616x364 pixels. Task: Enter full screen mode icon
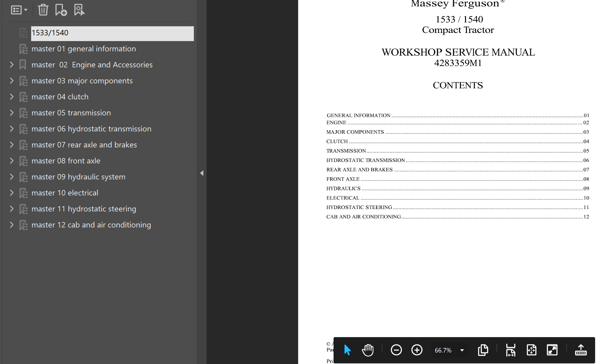tap(552, 350)
